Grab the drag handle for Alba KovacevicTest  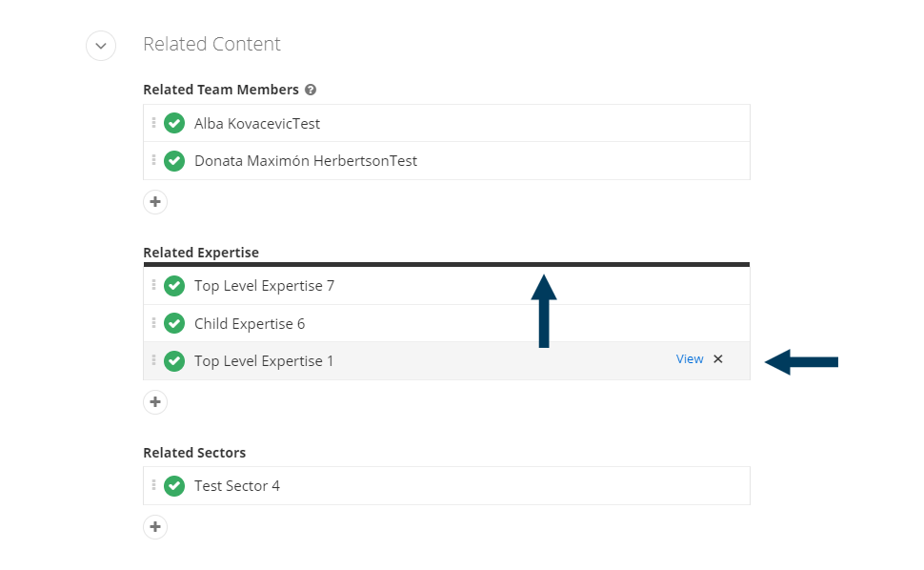click(153, 123)
